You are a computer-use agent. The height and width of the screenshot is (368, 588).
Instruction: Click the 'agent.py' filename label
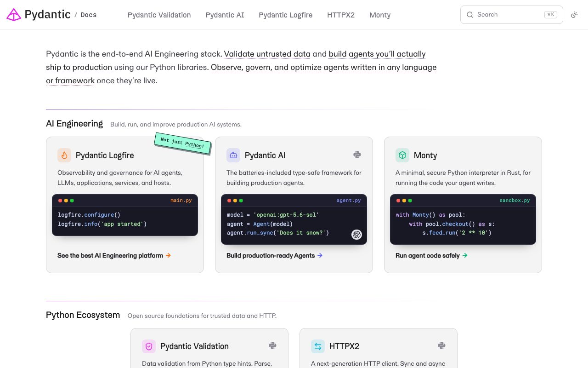coord(349,201)
